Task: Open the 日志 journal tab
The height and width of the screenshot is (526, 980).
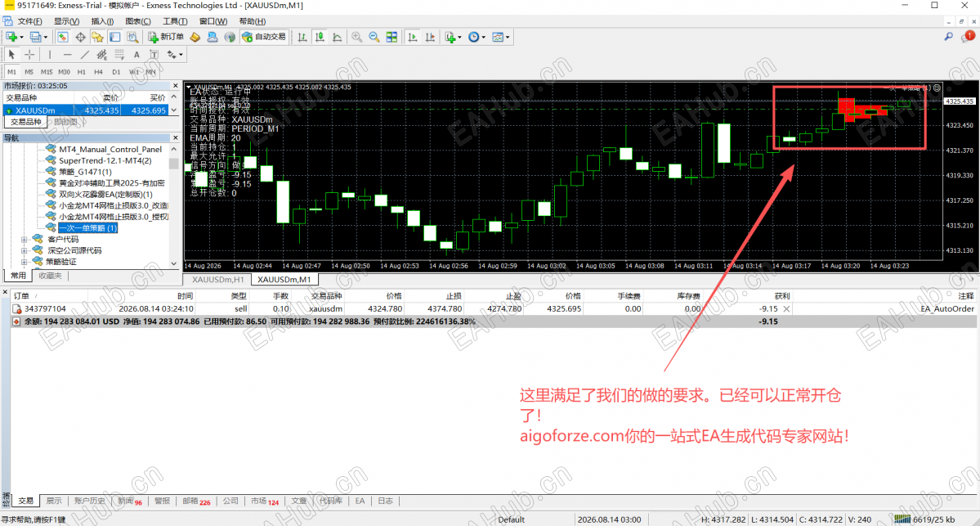Action: [386, 501]
